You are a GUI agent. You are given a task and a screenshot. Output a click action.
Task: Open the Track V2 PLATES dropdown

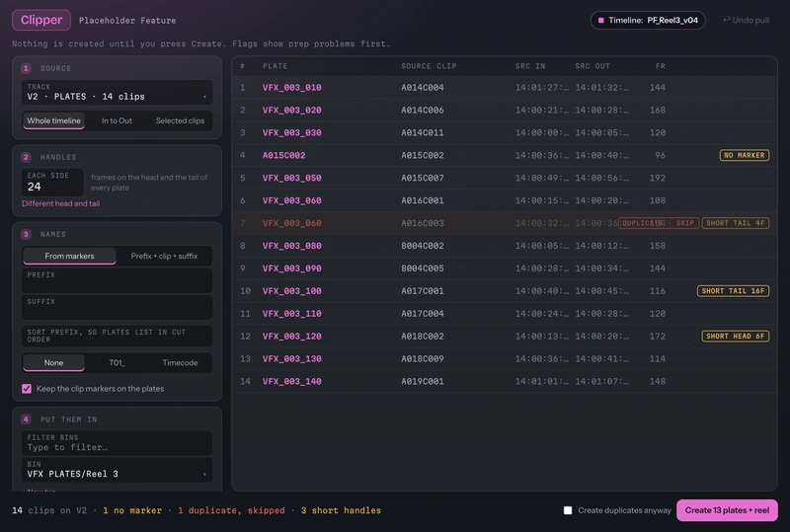(x=117, y=92)
